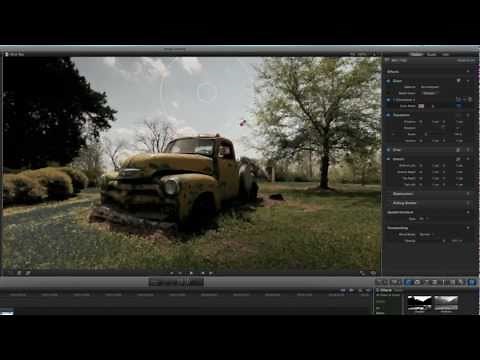The height and width of the screenshot is (360, 480).
Task: Select the first effect thumbnail in Effects browser
Action: (x=419, y=303)
